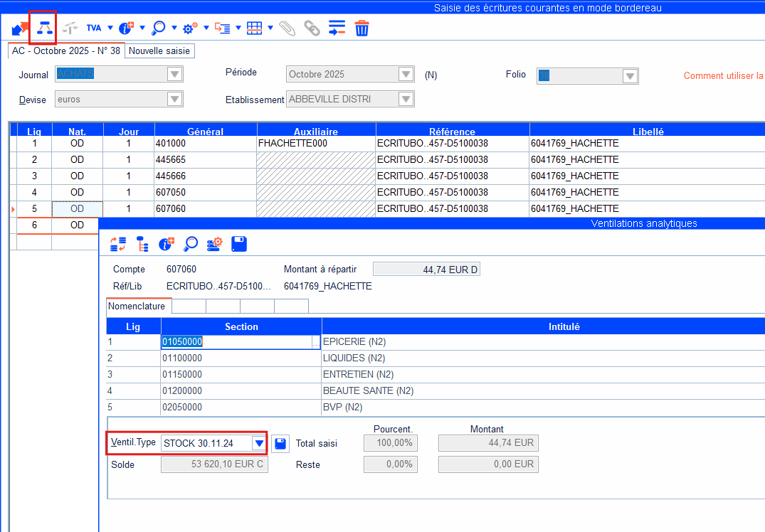Image resolution: width=765 pixels, height=532 pixels.
Task: Click the swap lists icon in ventilation toolbar
Action: click(x=118, y=244)
